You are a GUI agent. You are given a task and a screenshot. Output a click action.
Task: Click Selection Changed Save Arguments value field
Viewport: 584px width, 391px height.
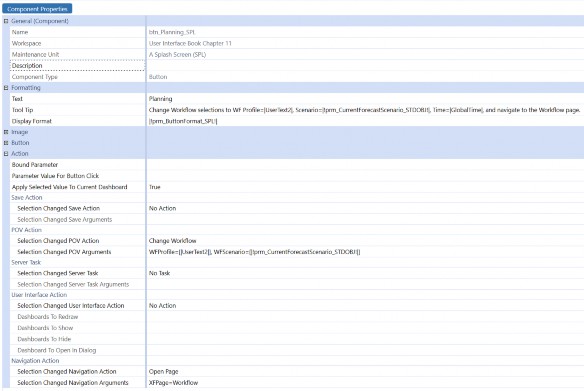click(x=365, y=220)
